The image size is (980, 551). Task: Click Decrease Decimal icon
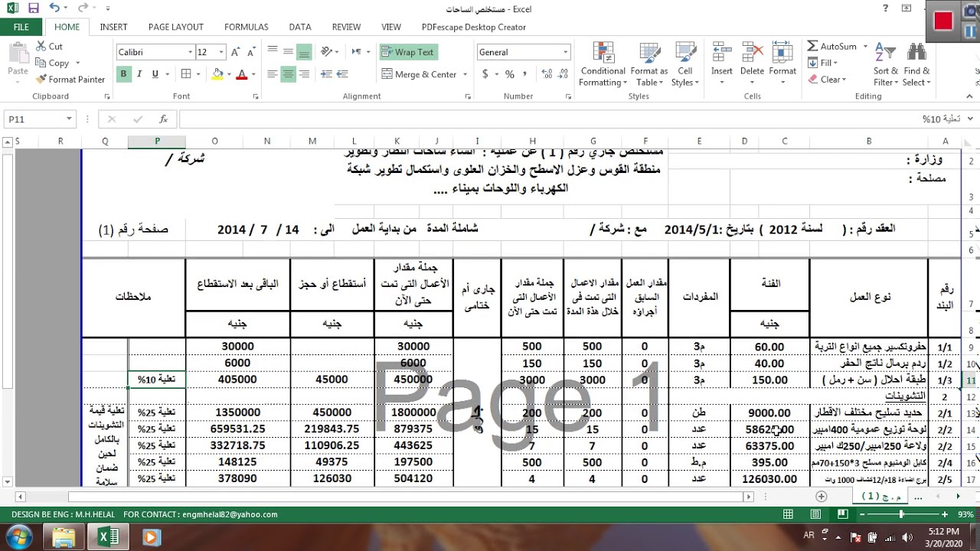561,74
